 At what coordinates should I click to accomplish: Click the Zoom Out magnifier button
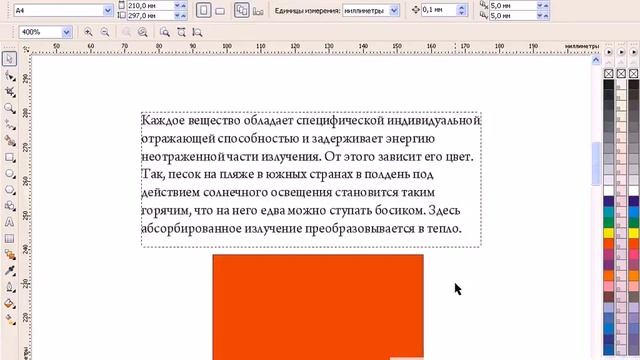[x=105, y=32]
